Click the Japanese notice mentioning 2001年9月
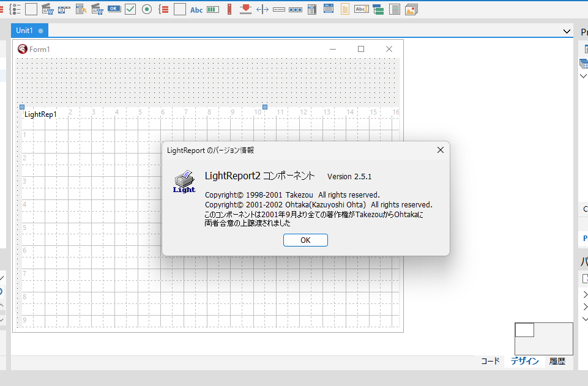The image size is (588, 386). tap(314, 219)
